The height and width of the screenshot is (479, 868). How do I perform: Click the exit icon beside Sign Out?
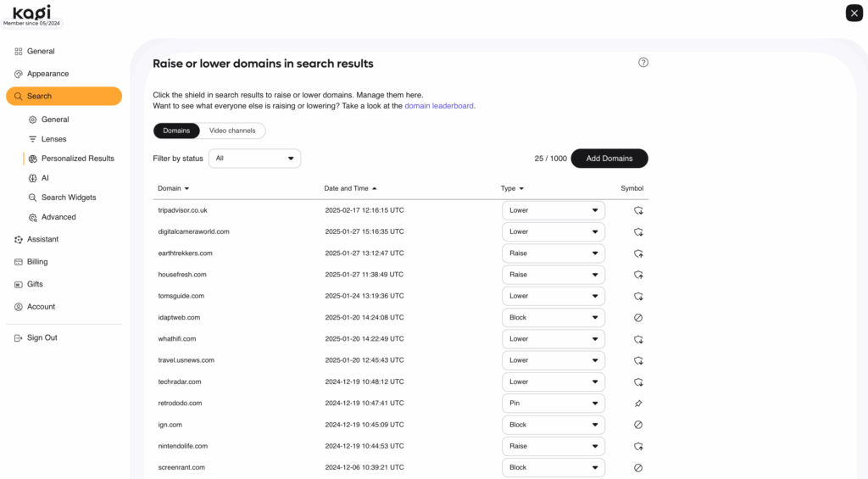(19, 337)
